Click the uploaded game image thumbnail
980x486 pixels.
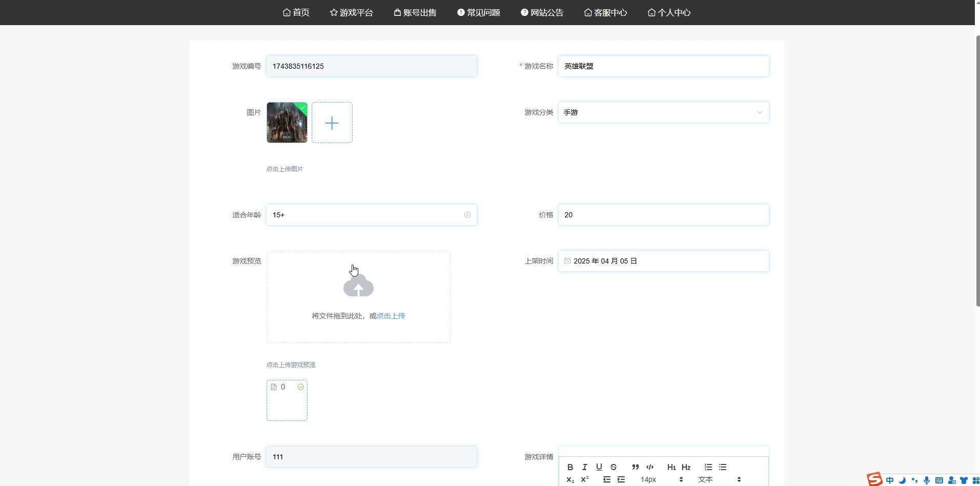pos(287,123)
